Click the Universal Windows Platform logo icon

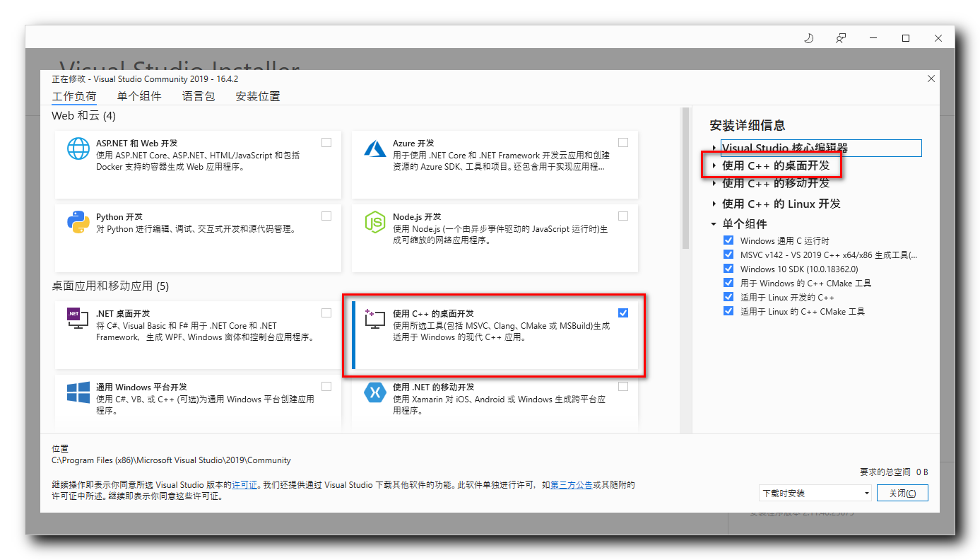point(78,392)
